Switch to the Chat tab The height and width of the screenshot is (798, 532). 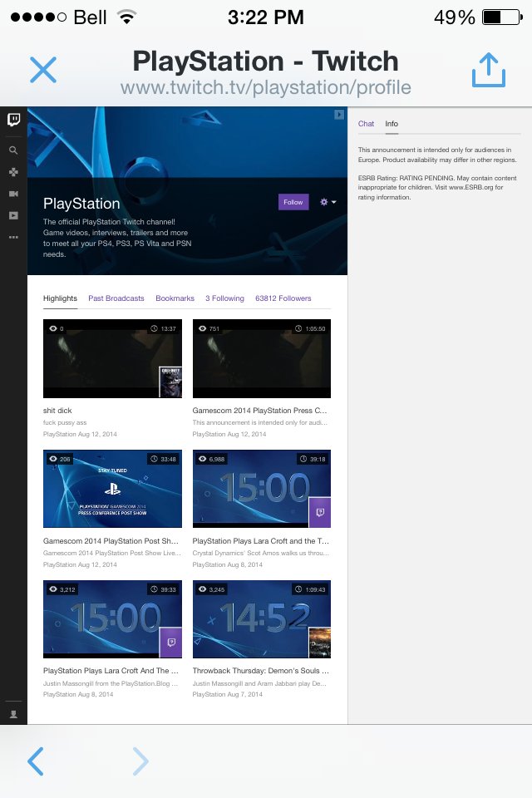tap(366, 124)
